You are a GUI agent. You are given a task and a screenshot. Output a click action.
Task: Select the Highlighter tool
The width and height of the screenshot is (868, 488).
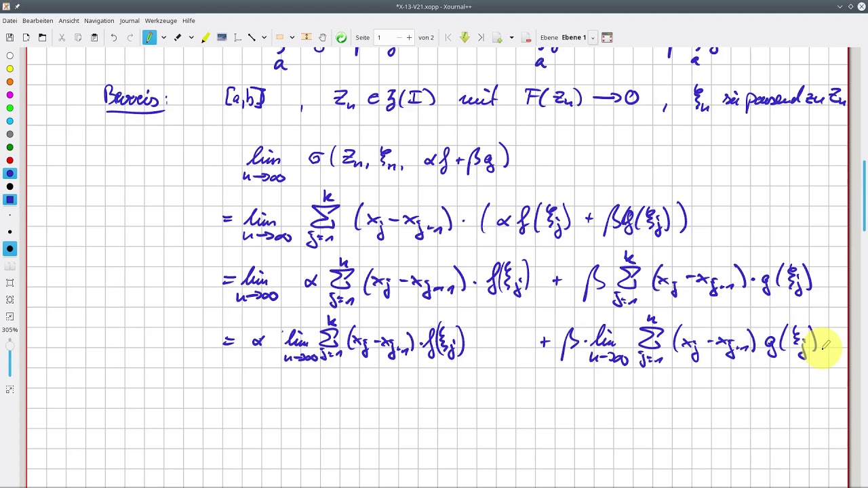[205, 37]
